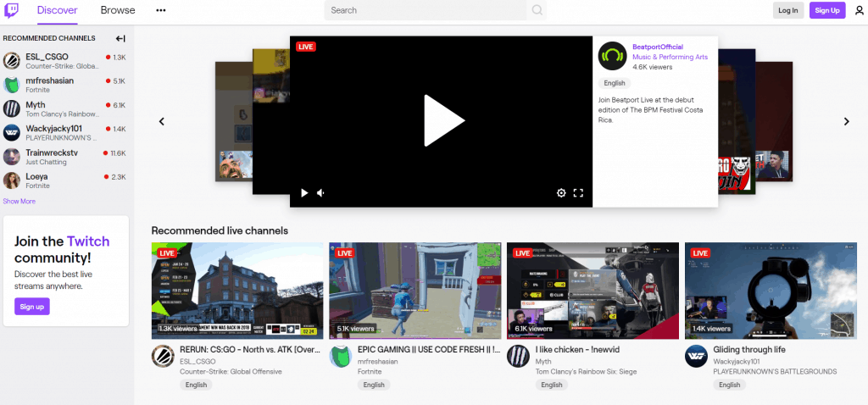Focus the Search input field

coord(426,10)
